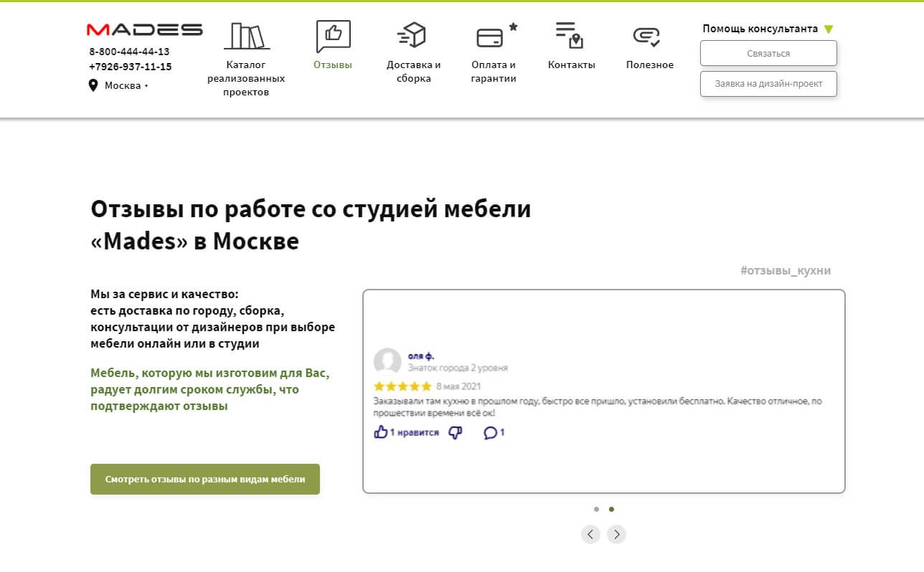Show previous review with left arrow
This screenshot has width=924, height=572.
pyautogui.click(x=590, y=534)
